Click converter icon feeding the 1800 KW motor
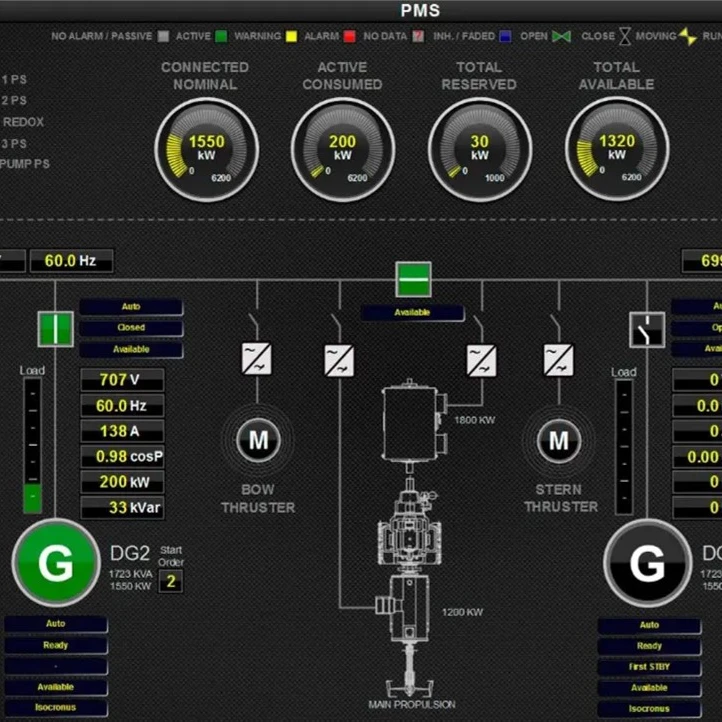Image resolution: width=722 pixels, height=722 pixels. [x=482, y=361]
